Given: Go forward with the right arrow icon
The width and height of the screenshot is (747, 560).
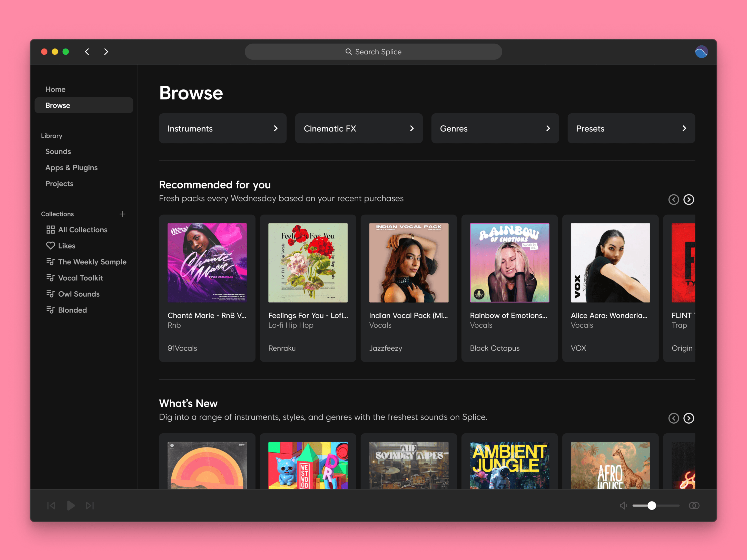Looking at the screenshot, I should click(106, 52).
